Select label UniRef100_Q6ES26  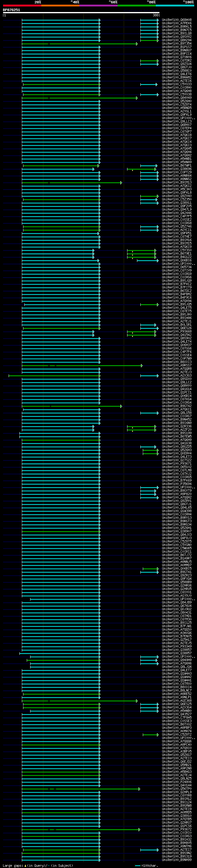(177, 328)
